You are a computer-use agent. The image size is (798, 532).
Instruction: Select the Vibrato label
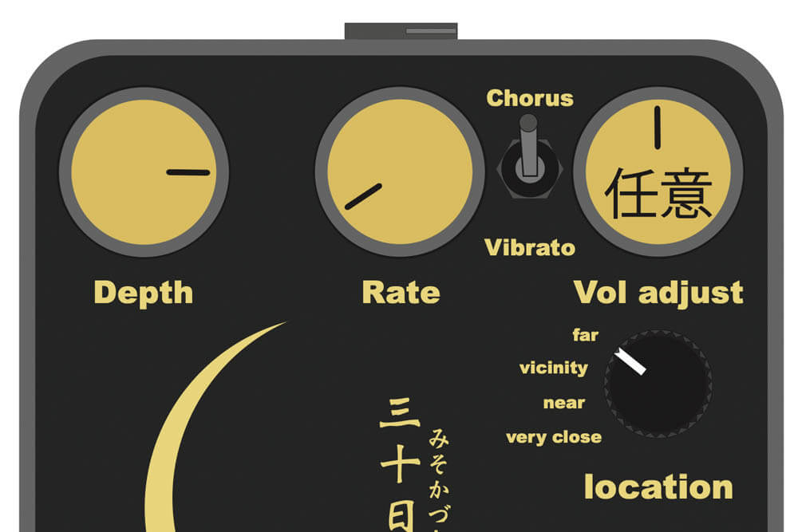[x=529, y=248]
